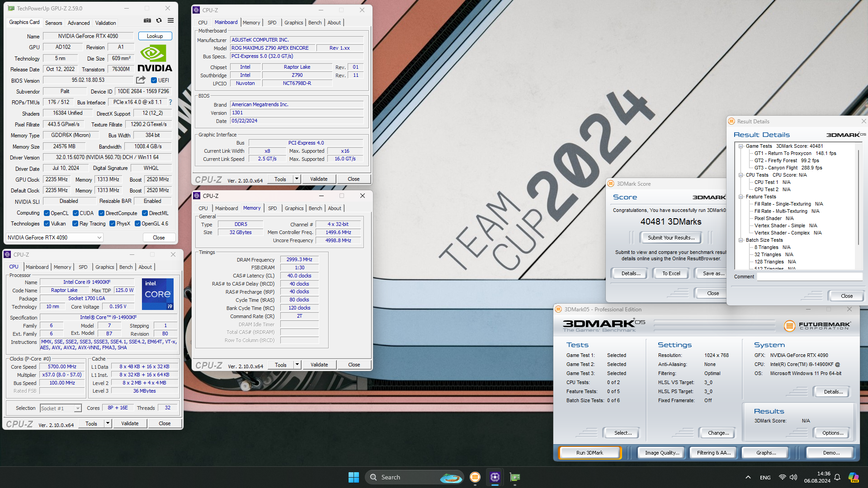868x488 pixels.
Task: Open the GPU selection dropdown in GPU-Z
Action: coord(55,238)
